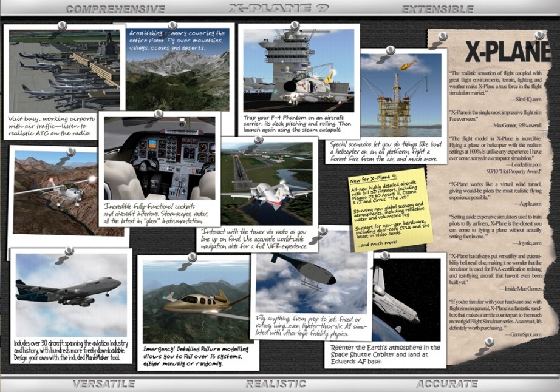Image resolution: width=560 pixels, height=392 pixels.
Task: Open the Space Shuttle orbiter photo
Action: click(406, 300)
